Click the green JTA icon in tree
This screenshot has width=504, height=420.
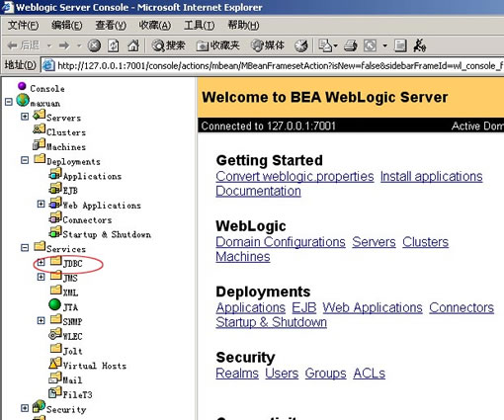coord(54,304)
